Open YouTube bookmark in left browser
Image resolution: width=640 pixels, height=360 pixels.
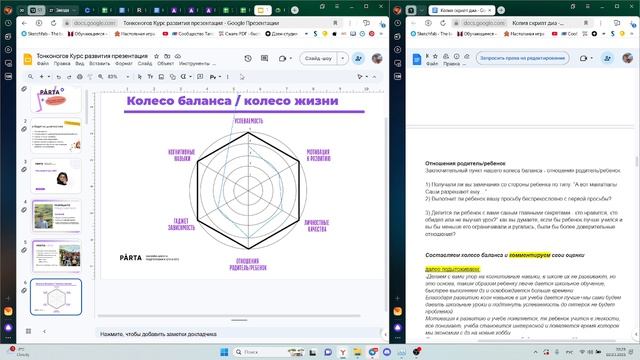[x=165, y=33]
